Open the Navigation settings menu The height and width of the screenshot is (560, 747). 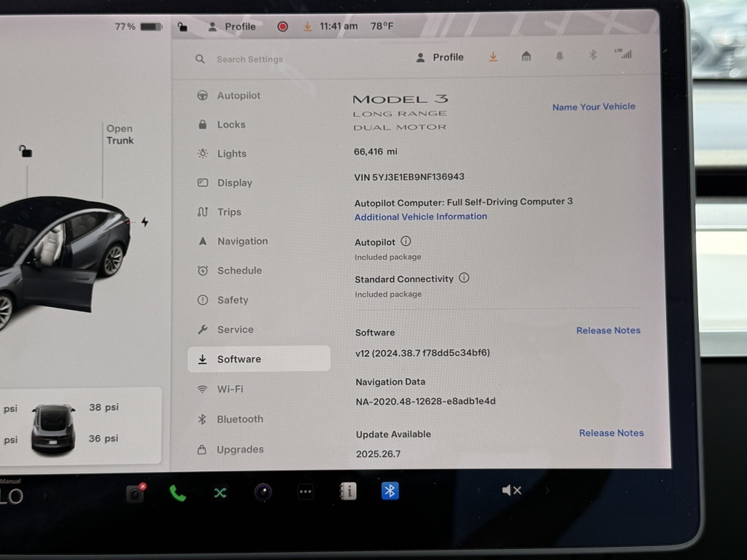click(x=233, y=241)
